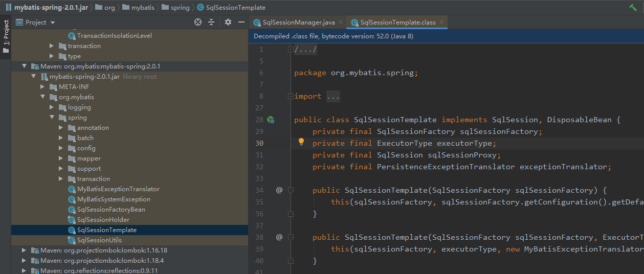Screen dimensions: 644x274
Task: Expand the type folder
Action: coord(52,56)
